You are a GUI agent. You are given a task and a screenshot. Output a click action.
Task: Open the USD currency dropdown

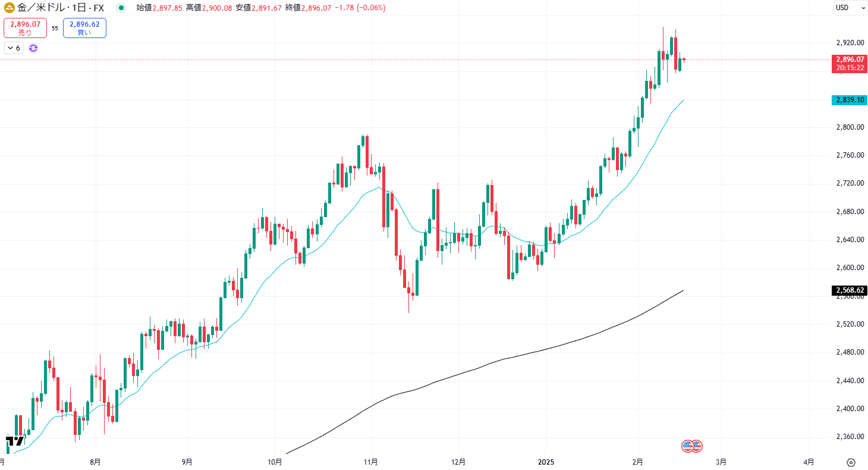coord(850,8)
